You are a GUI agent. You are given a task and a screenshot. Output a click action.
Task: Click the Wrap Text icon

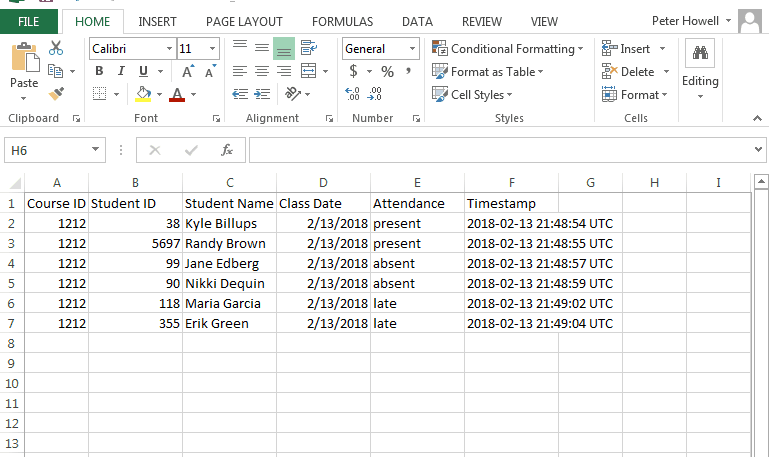click(x=309, y=48)
